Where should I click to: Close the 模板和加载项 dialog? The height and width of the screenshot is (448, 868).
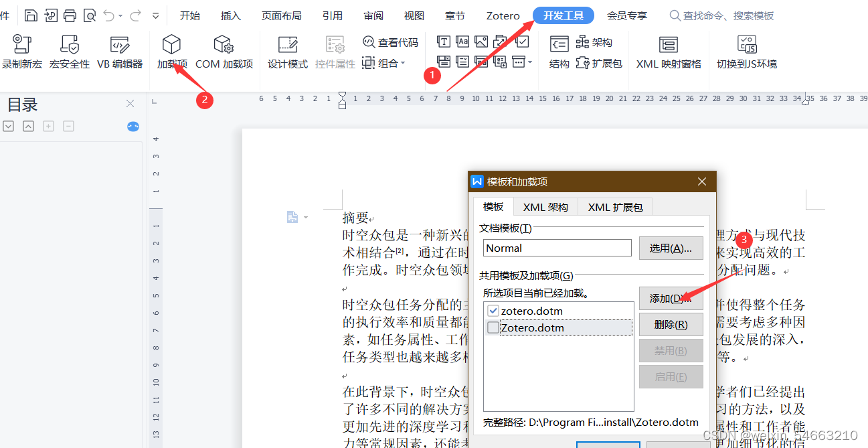pyautogui.click(x=702, y=181)
